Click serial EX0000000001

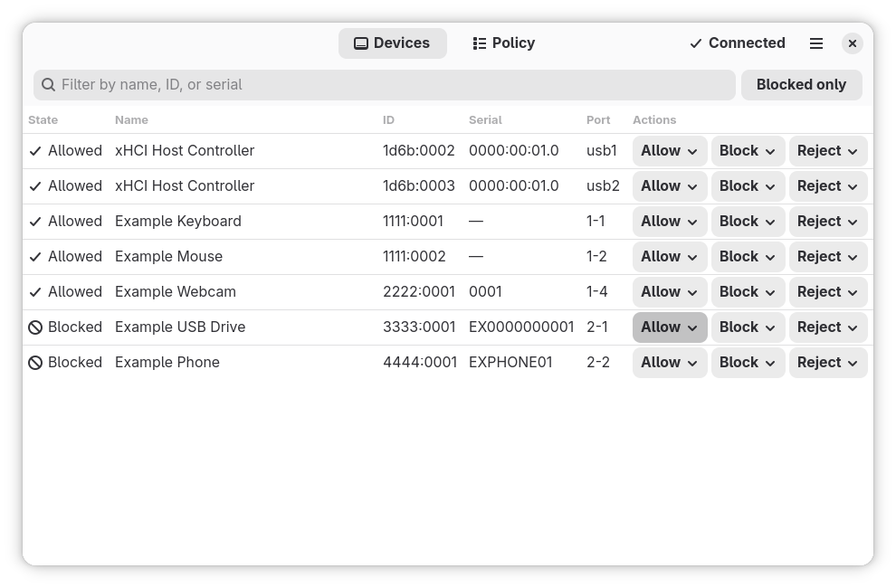[x=521, y=327]
